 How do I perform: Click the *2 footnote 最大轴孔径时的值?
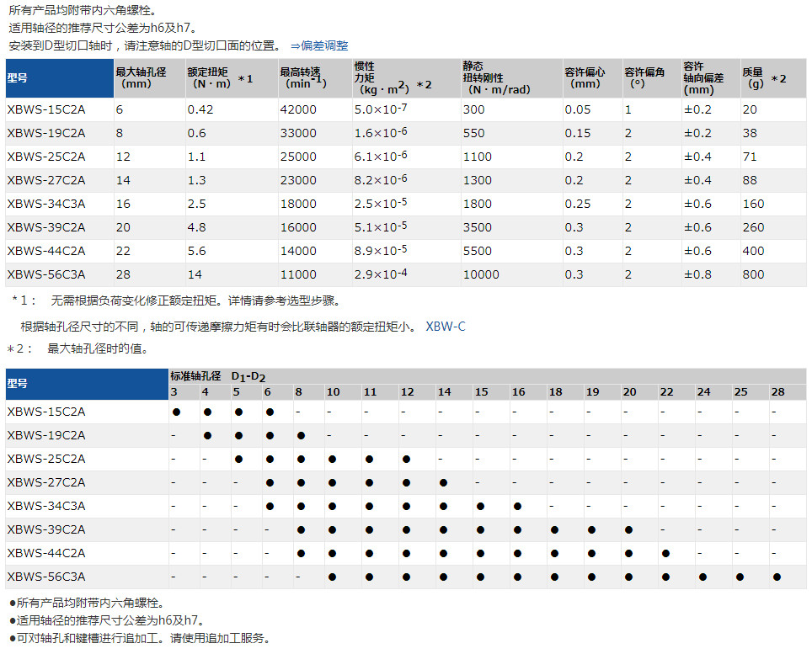click(78, 348)
